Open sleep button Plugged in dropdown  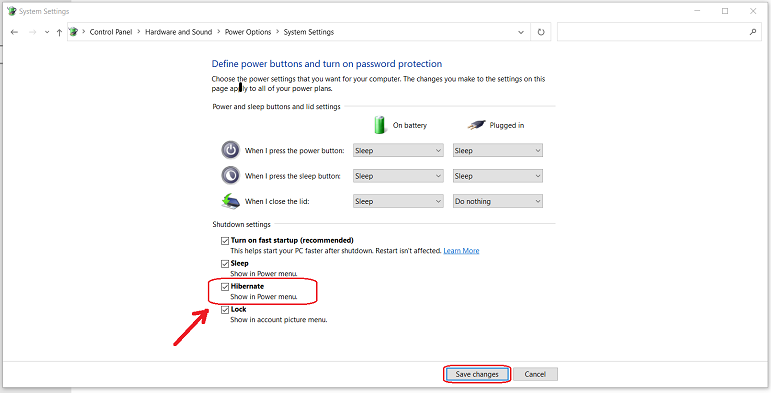pos(498,176)
